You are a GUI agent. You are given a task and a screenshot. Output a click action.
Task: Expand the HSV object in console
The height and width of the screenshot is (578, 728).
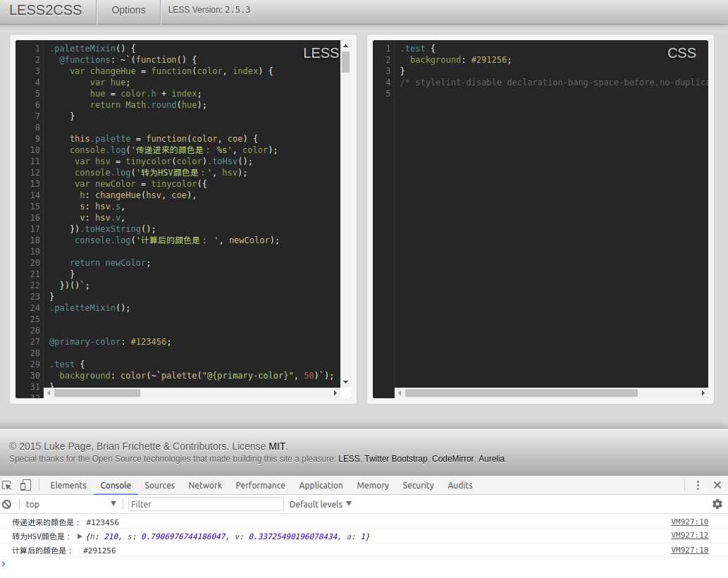[x=80, y=536]
